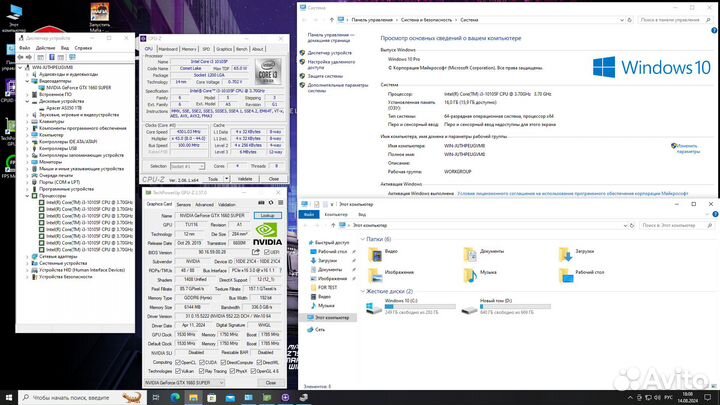Toggle the DirectML checkbox in GPU-Z

[259, 362]
